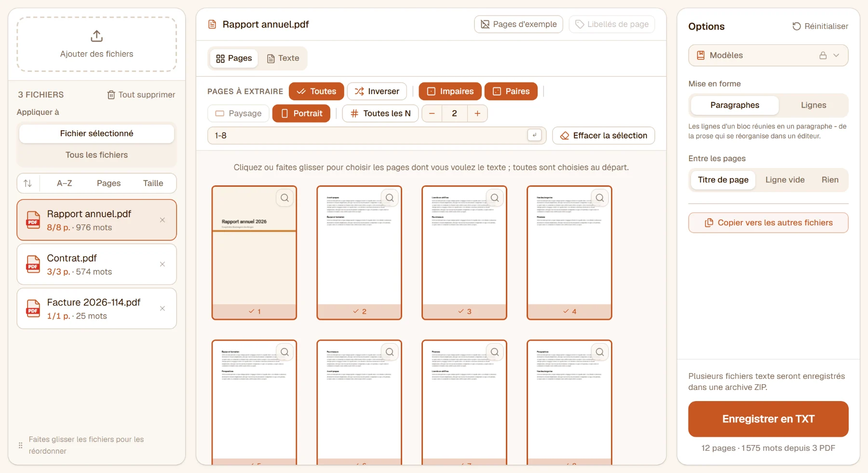Viewport: 868px width, 473px height.
Task: Click the Toutes les N button
Action: click(x=380, y=113)
